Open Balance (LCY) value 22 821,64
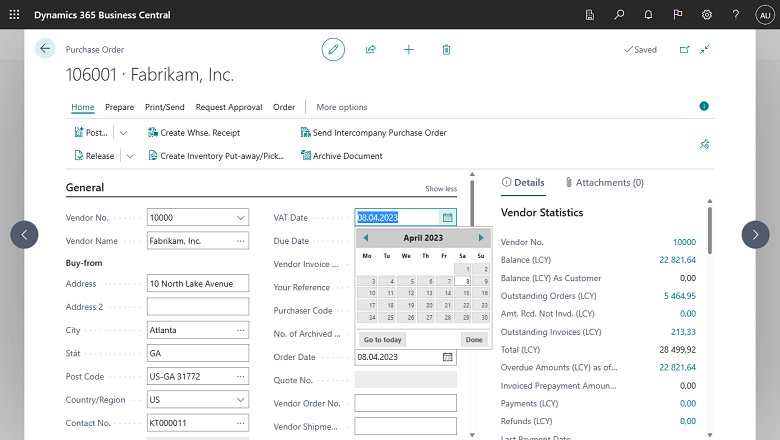The image size is (780, 440). coord(677,260)
